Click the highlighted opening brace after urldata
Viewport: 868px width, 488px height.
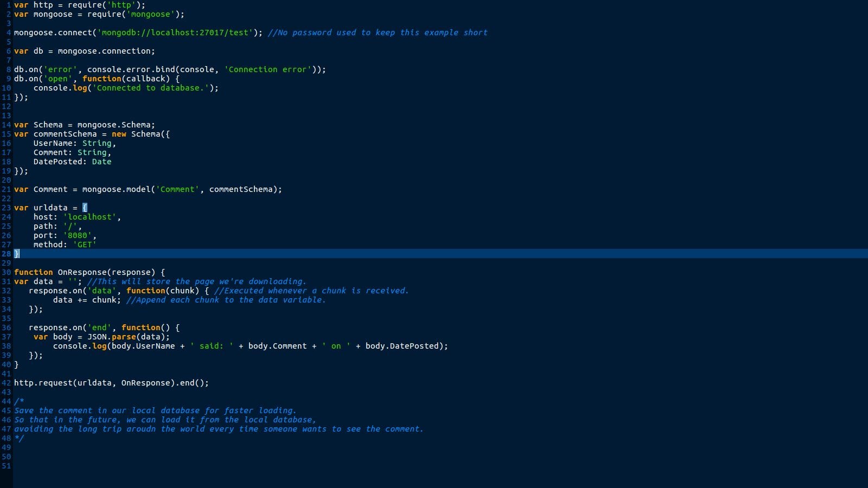pos(85,208)
